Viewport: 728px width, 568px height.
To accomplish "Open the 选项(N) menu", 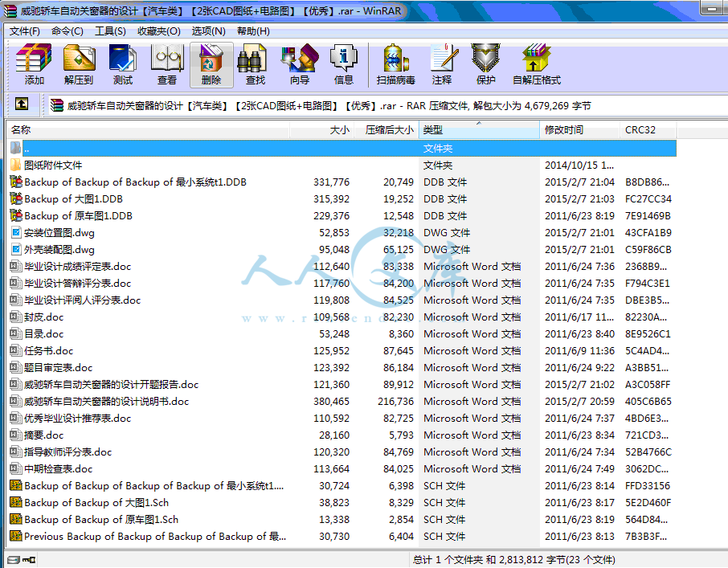I will (x=208, y=31).
